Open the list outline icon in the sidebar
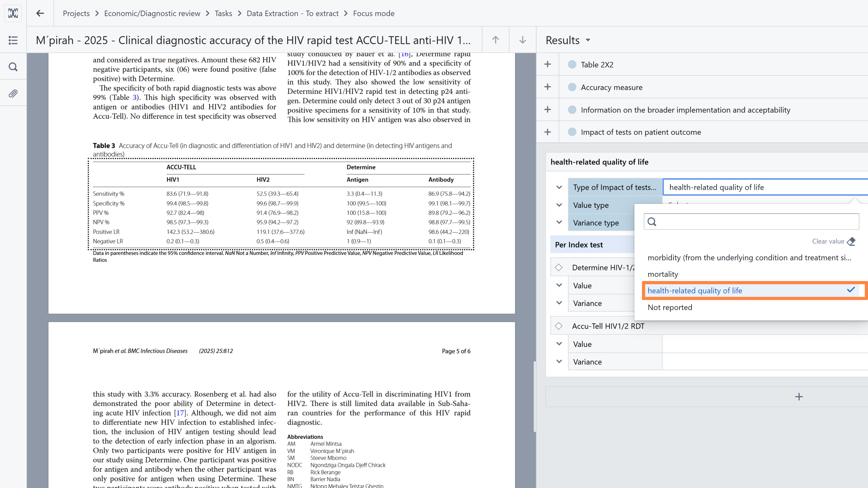The height and width of the screenshot is (488, 868). point(13,40)
